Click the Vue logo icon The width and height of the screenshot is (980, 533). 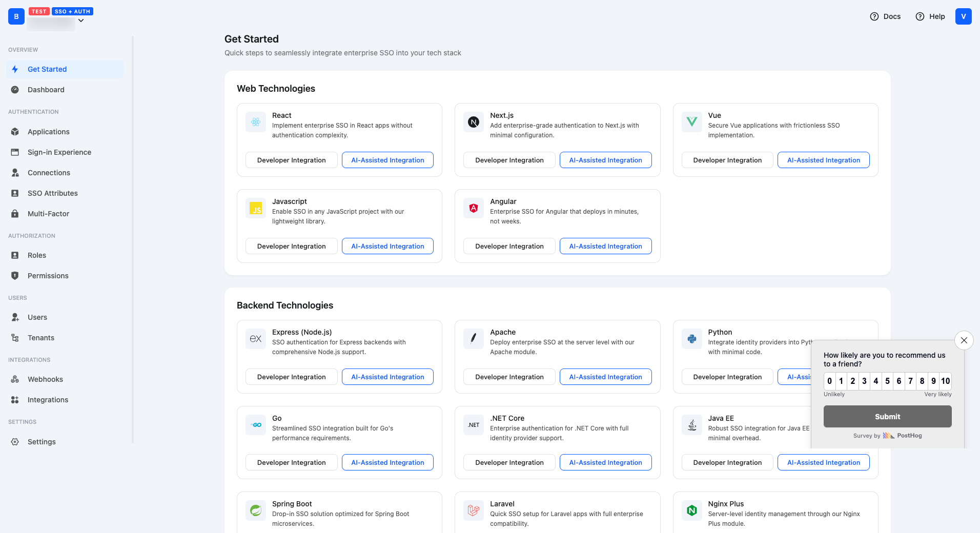click(x=691, y=122)
